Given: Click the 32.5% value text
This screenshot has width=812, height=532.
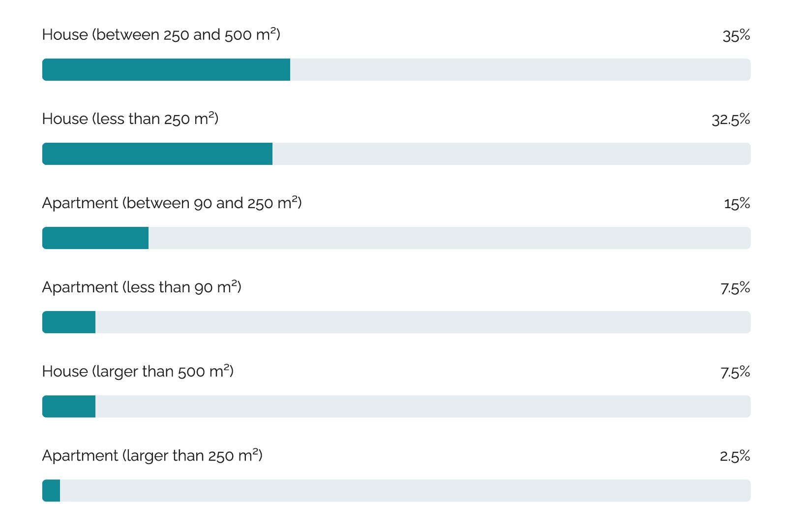Looking at the screenshot, I should point(730,120).
